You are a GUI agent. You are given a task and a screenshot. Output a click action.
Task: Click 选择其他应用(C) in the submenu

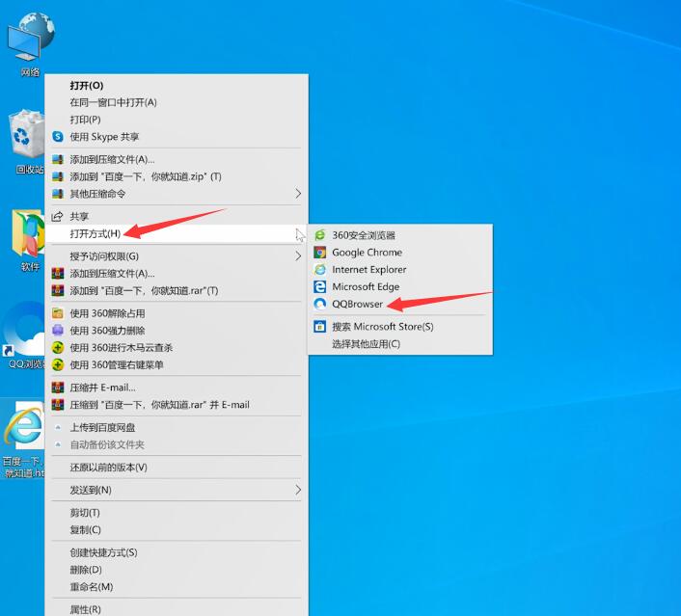pos(366,344)
